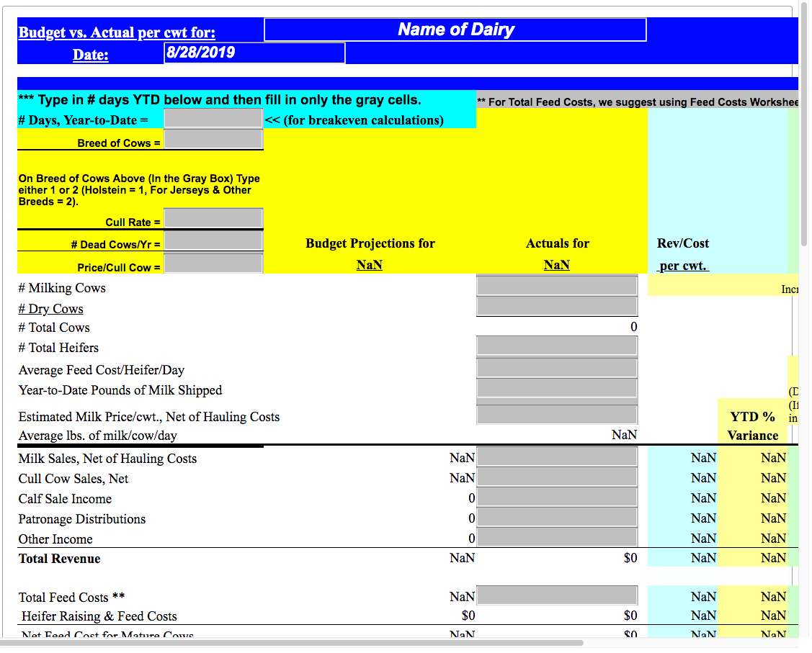Screen dimensions: 812x653
Task: Select the # Total Heifers actuals input
Action: (557, 346)
